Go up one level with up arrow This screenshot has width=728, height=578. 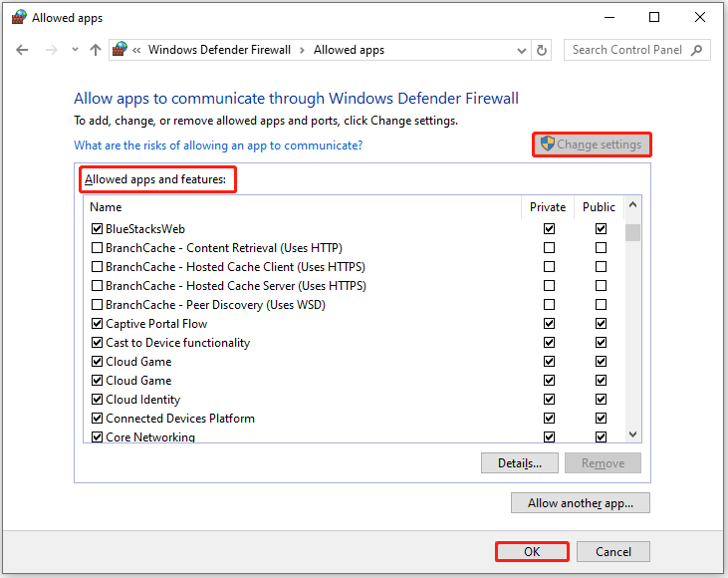coord(96,50)
